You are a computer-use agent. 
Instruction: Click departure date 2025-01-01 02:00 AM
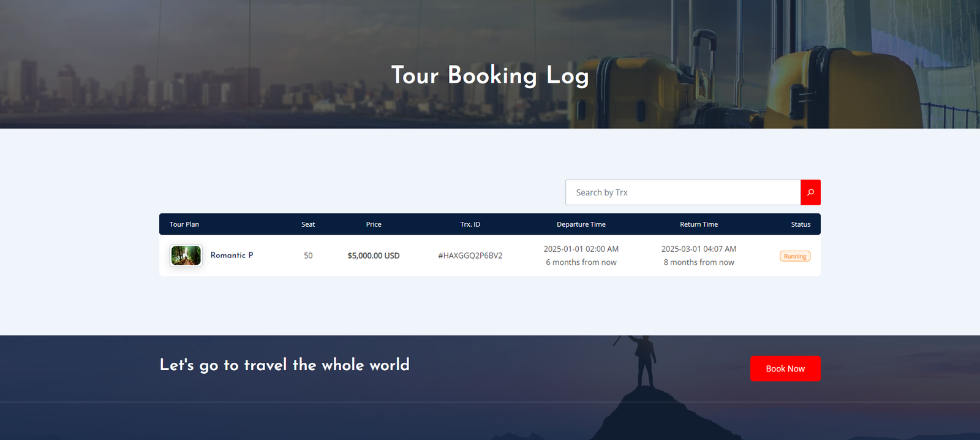point(581,249)
